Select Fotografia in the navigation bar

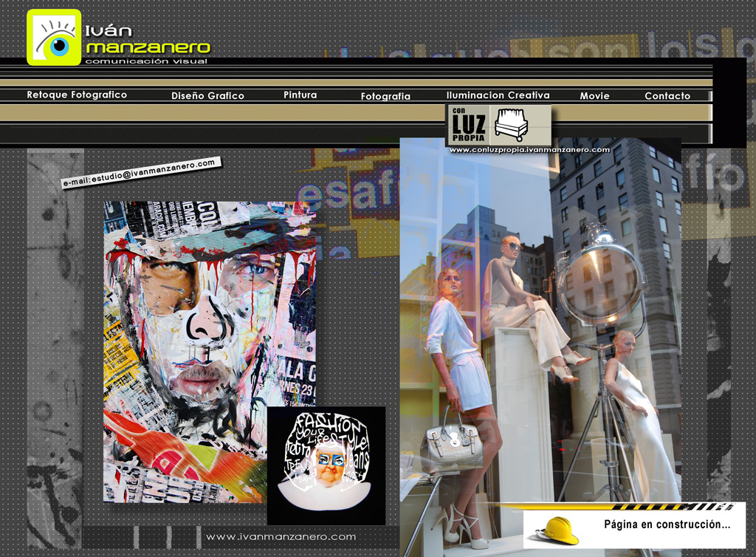pyautogui.click(x=385, y=96)
